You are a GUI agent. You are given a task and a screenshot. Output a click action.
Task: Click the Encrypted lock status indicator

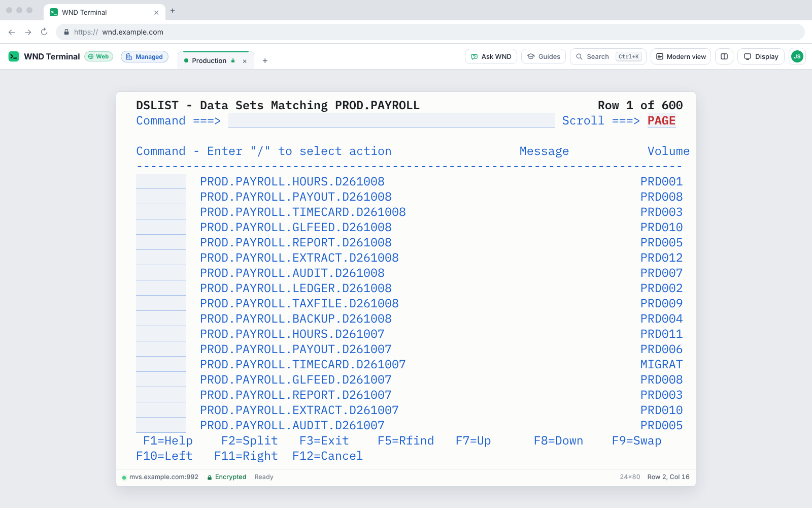click(x=227, y=477)
